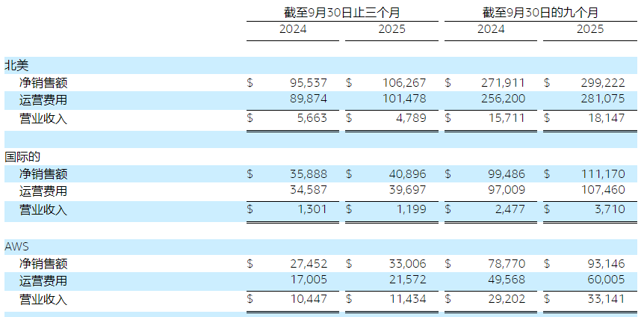This screenshot has height=317, width=644.
Task: Click the International net sales value 35,888
Action: tap(306, 173)
